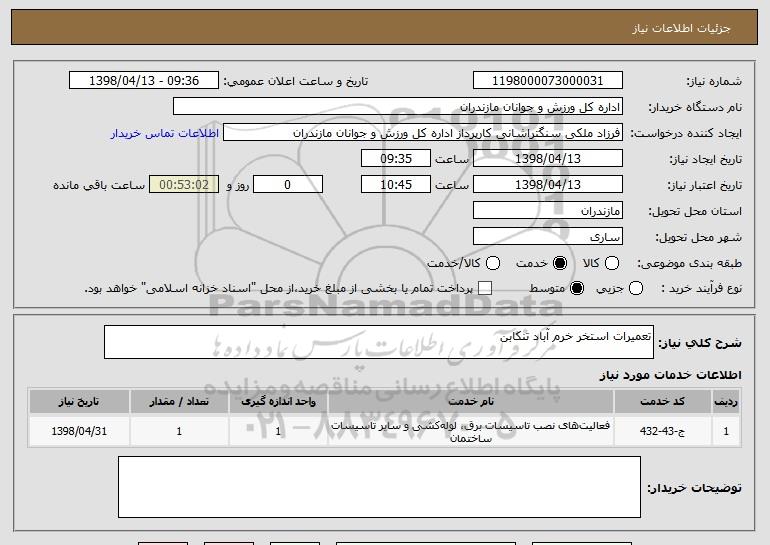Click the کد خدمت column header

(662, 402)
